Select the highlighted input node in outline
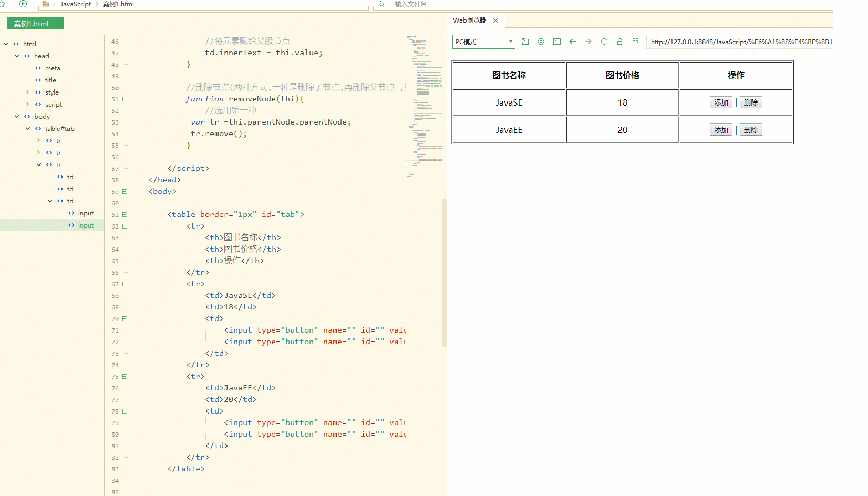Viewport: 868px width, 496px height. tap(86, 225)
